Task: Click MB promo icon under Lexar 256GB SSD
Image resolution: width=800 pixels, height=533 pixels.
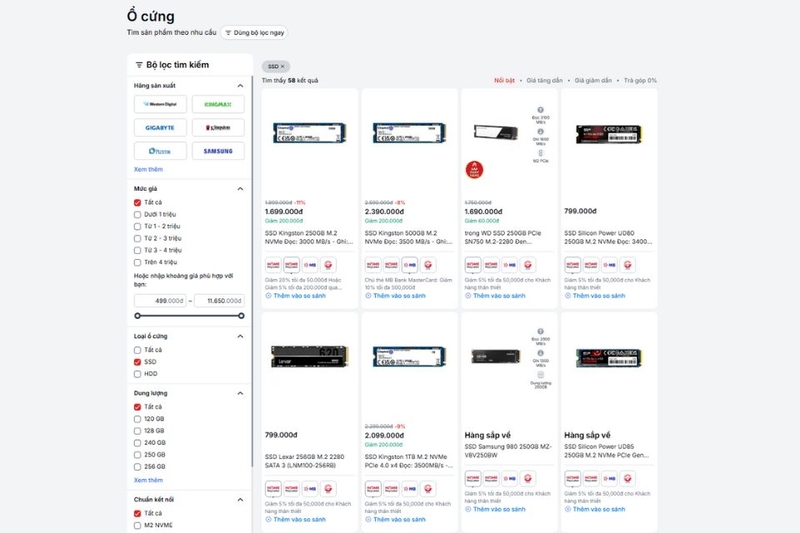Action: [x=310, y=489]
